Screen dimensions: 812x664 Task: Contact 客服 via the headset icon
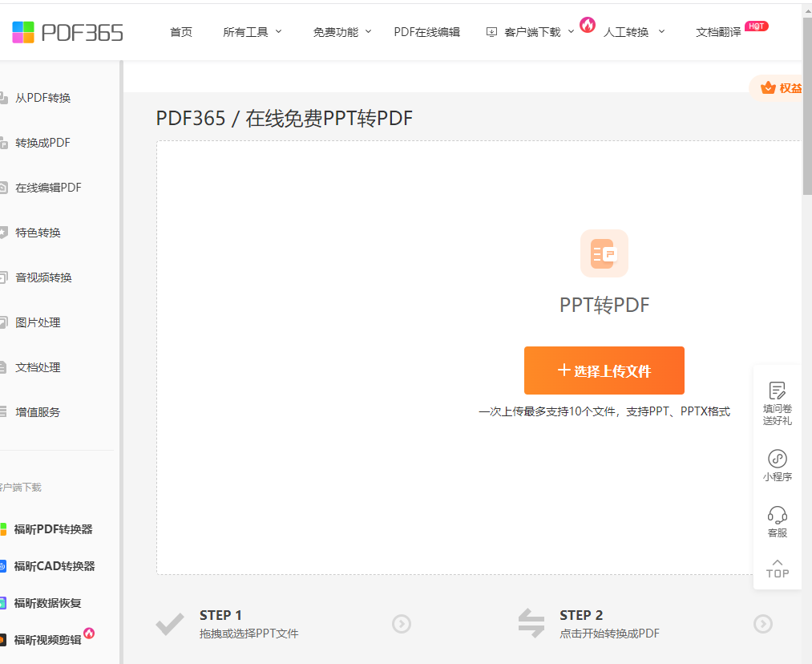tap(778, 516)
